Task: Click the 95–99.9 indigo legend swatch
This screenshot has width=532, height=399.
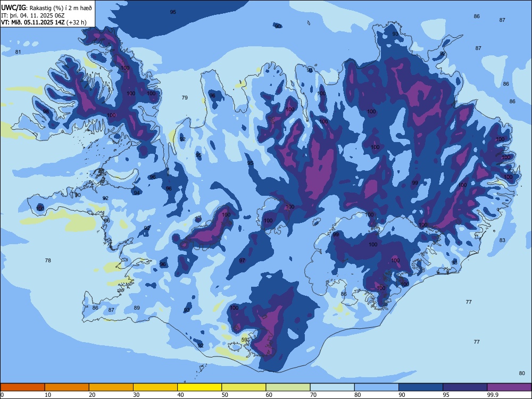Action: 465,387
